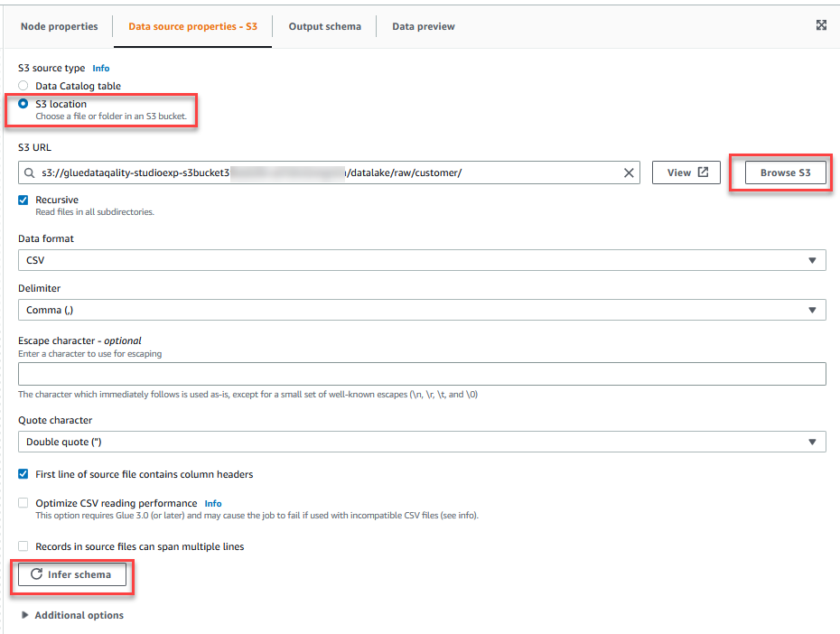Toggle the Recursive checkbox

(23, 200)
